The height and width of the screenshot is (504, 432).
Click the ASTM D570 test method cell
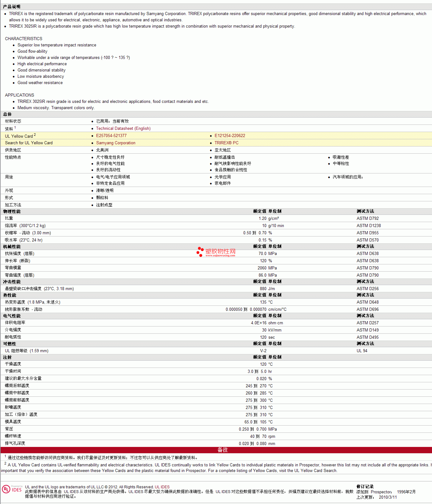367,240
